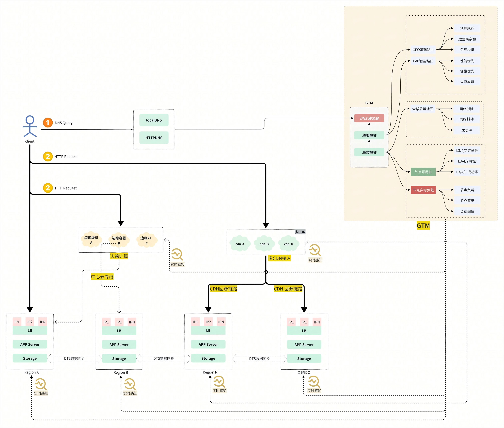Viewport: 504px width, 428px height.
Task: Click the GEO基础路由 label
Action: coord(423,50)
